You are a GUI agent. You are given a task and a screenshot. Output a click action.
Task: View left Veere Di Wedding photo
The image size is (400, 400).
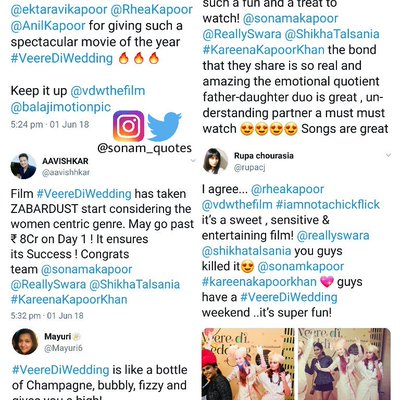point(248,364)
